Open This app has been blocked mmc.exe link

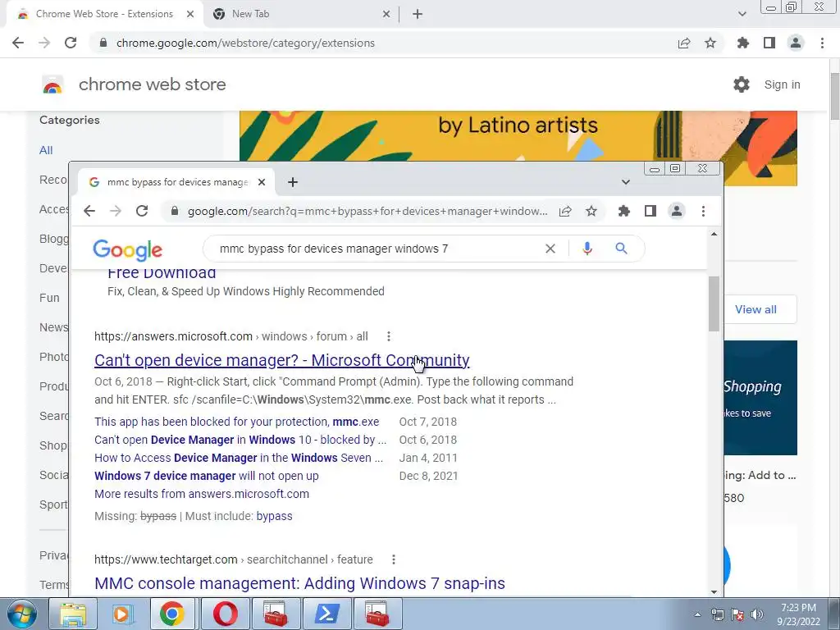coord(237,422)
